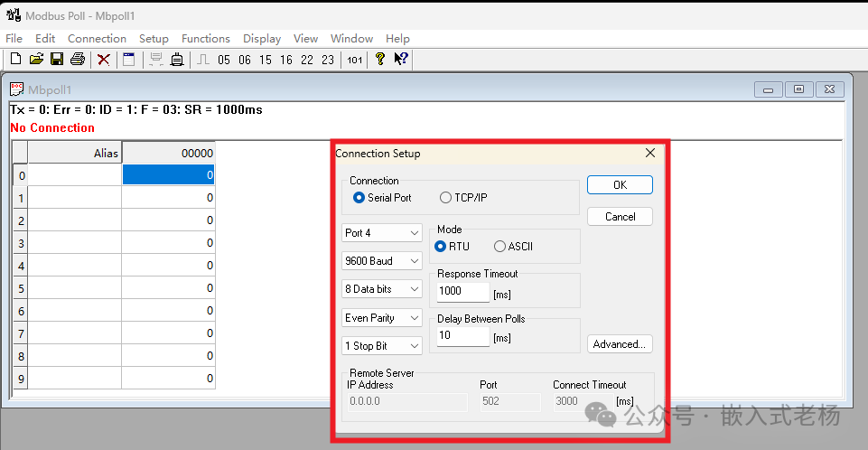Image resolution: width=868 pixels, height=450 pixels.
Task: Click the Modbus Poll application title icon
Action: coord(14,15)
